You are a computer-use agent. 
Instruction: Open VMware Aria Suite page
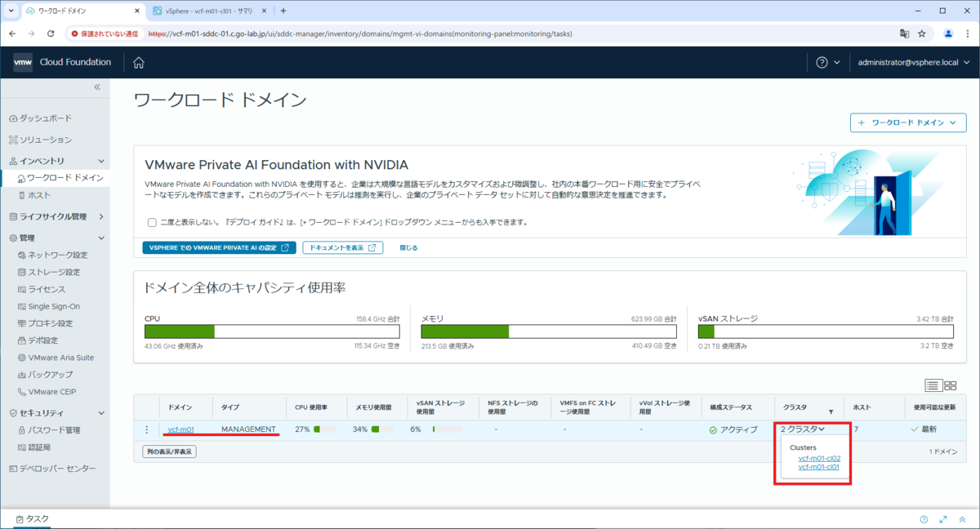pyautogui.click(x=56, y=358)
